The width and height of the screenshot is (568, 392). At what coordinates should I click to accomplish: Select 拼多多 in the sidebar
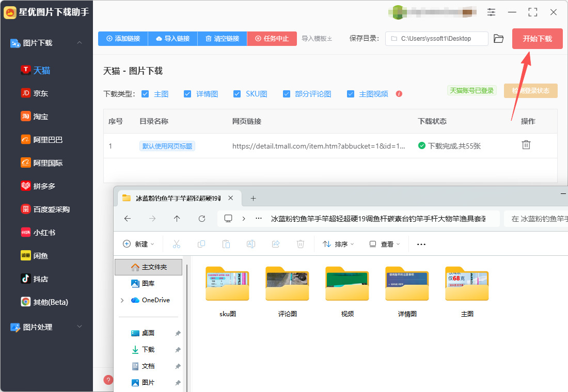[38, 186]
